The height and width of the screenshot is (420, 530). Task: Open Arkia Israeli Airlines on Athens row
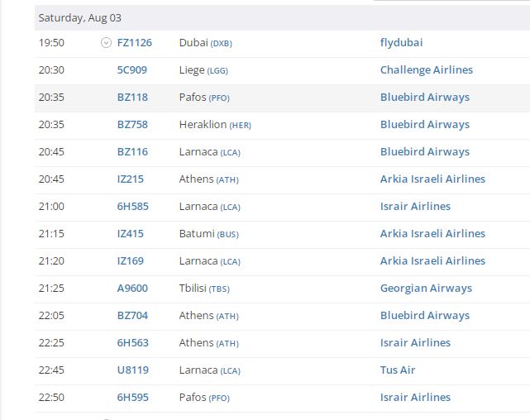pos(432,179)
